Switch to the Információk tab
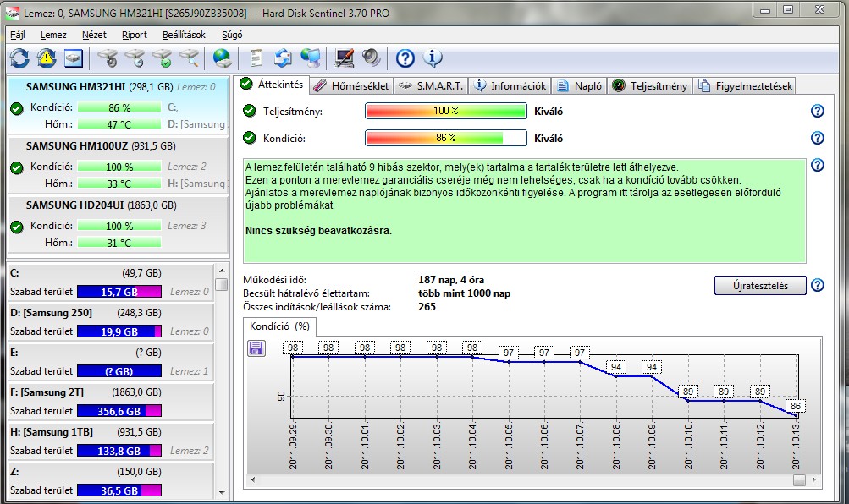849x504 pixels. [510, 86]
